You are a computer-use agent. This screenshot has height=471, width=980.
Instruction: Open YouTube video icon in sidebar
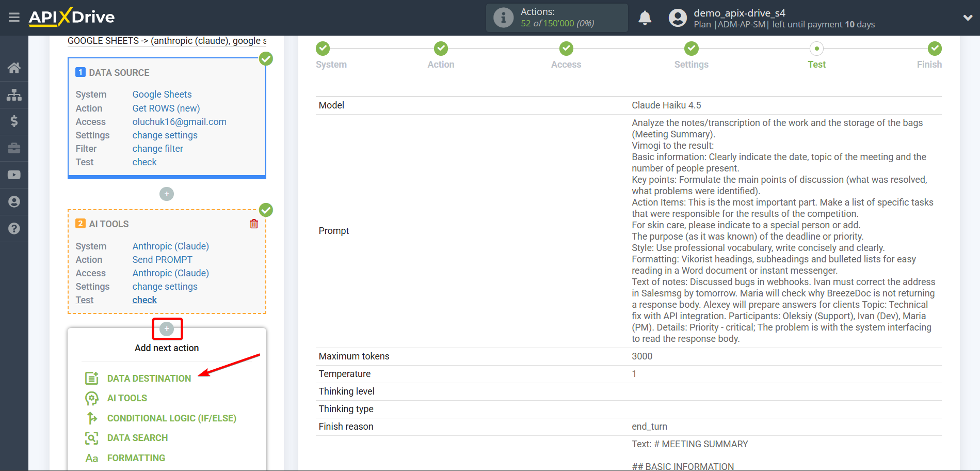pyautogui.click(x=14, y=175)
